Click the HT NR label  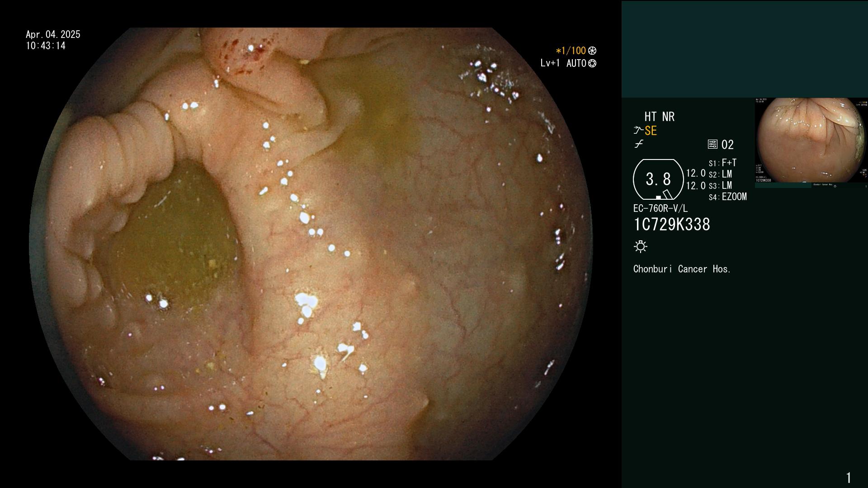pos(660,117)
